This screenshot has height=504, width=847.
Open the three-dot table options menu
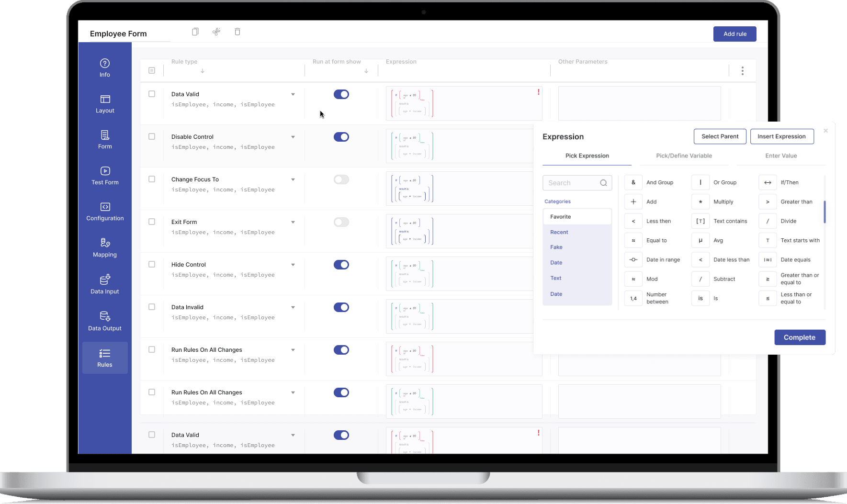click(743, 71)
